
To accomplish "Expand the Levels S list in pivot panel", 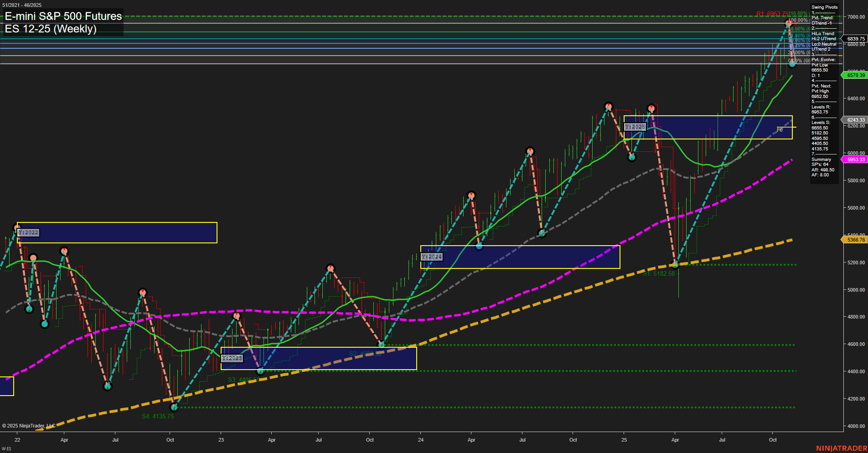I will click(821, 122).
